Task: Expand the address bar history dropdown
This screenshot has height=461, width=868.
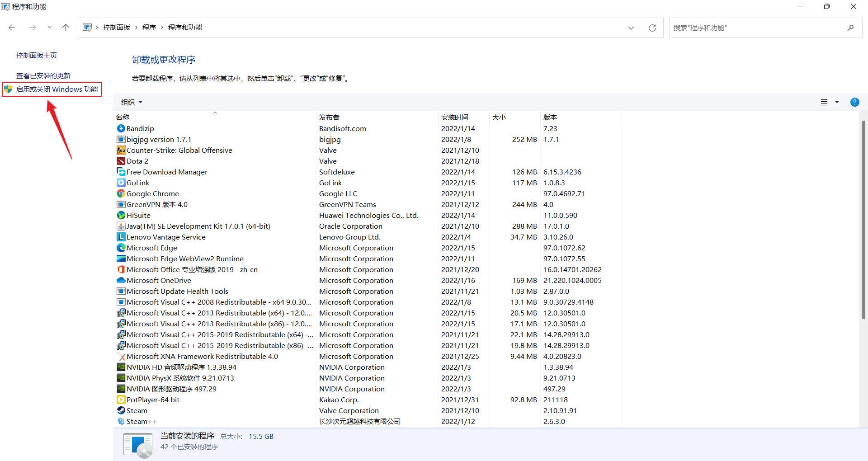Action: click(x=631, y=28)
